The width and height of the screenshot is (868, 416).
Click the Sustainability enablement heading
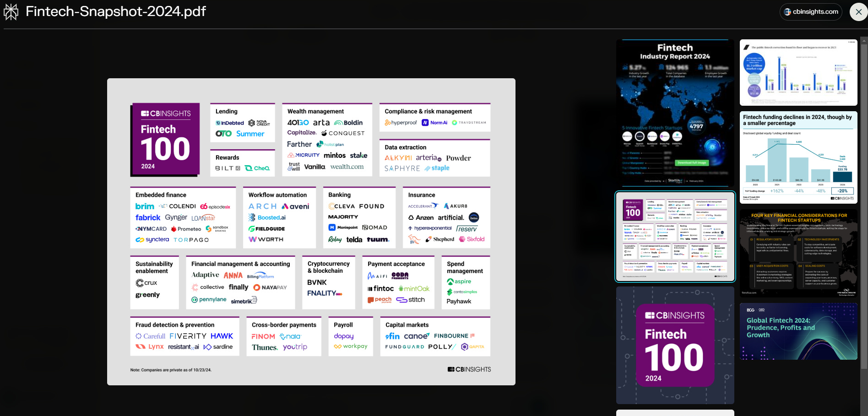154,267
